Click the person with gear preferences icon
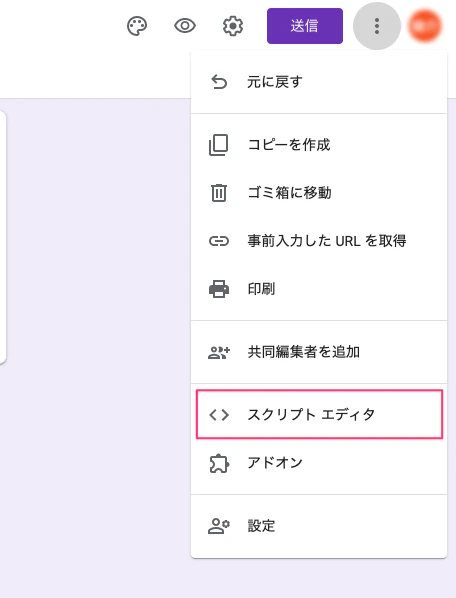 [219, 526]
